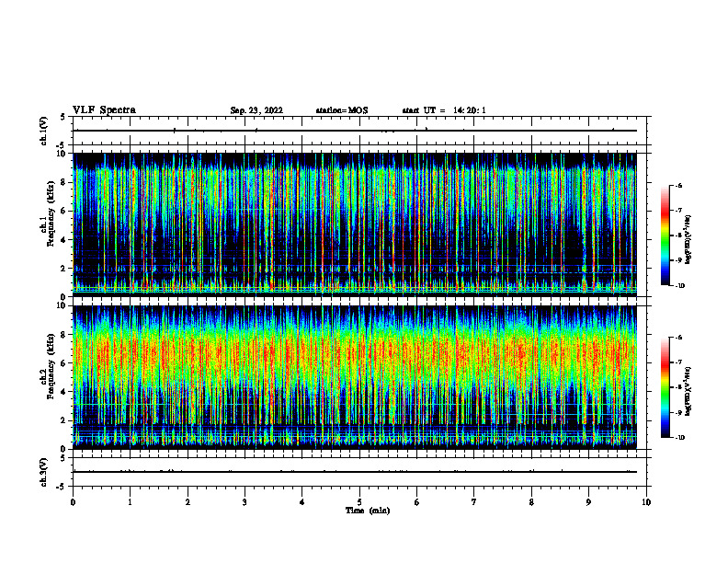Click the ch.2 "Frequency (kHz)" axis label
The width and height of the screenshot is (728, 563).
point(51,365)
